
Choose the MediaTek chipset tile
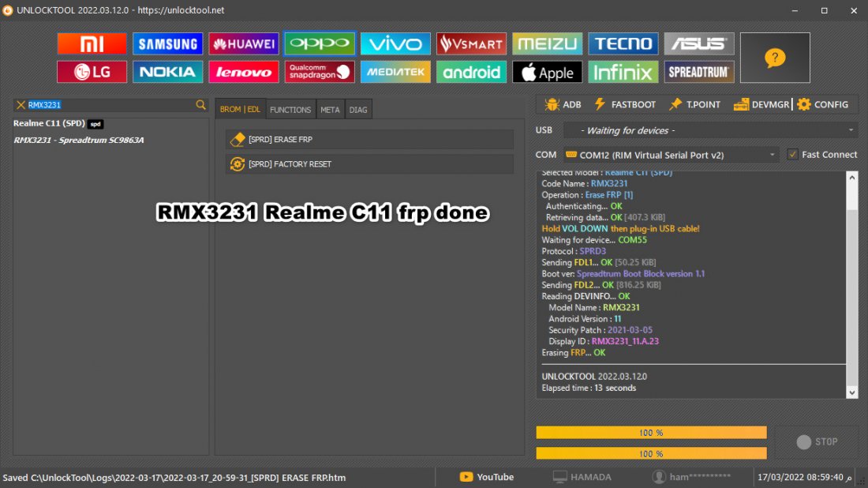395,72
